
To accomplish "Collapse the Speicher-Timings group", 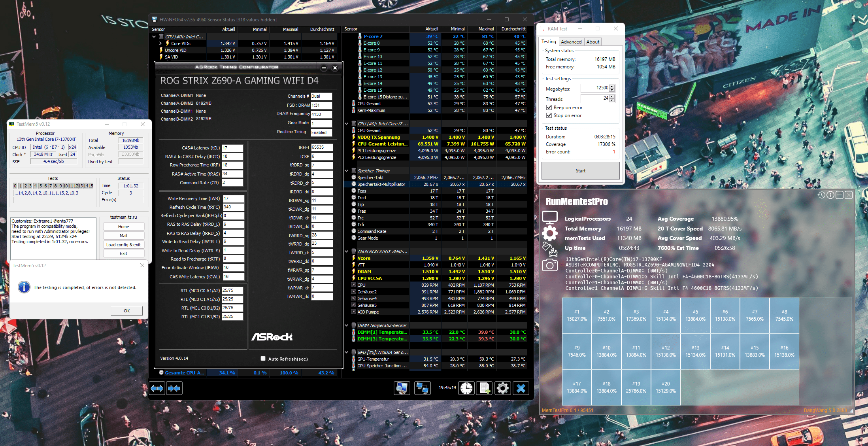I will (x=347, y=171).
